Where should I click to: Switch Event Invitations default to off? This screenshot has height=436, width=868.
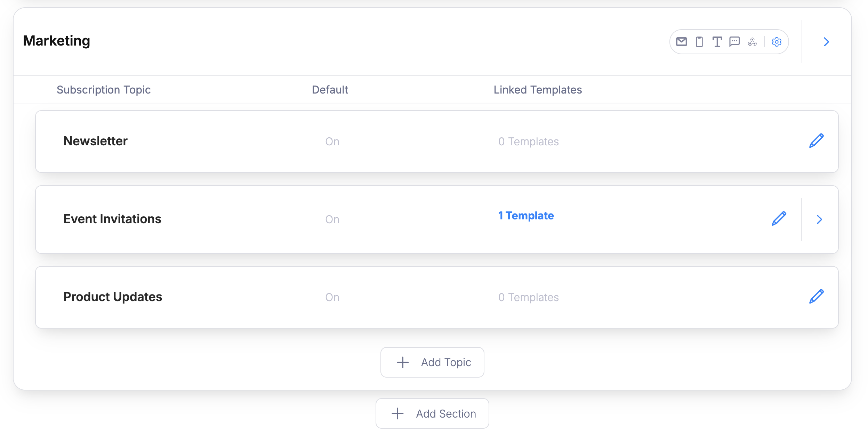click(332, 219)
